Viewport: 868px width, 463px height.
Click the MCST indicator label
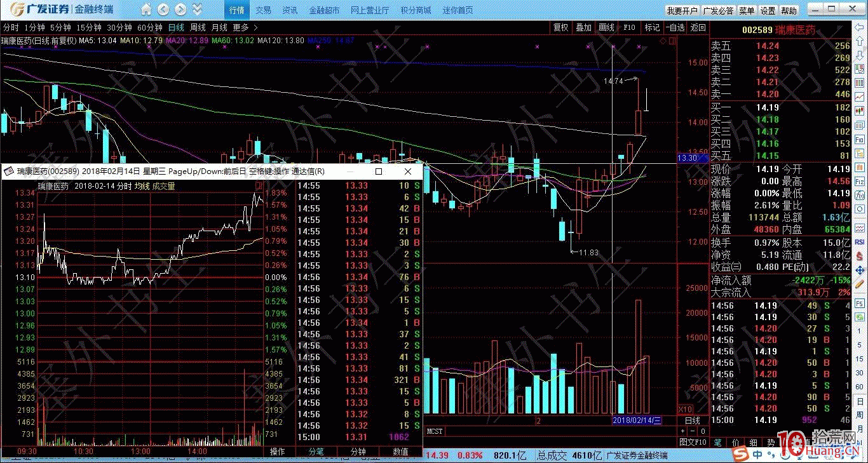point(435,431)
